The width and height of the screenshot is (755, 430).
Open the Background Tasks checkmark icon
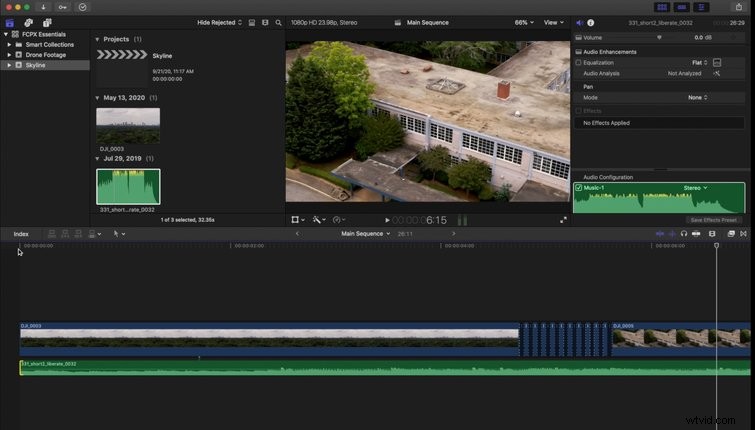point(83,7)
